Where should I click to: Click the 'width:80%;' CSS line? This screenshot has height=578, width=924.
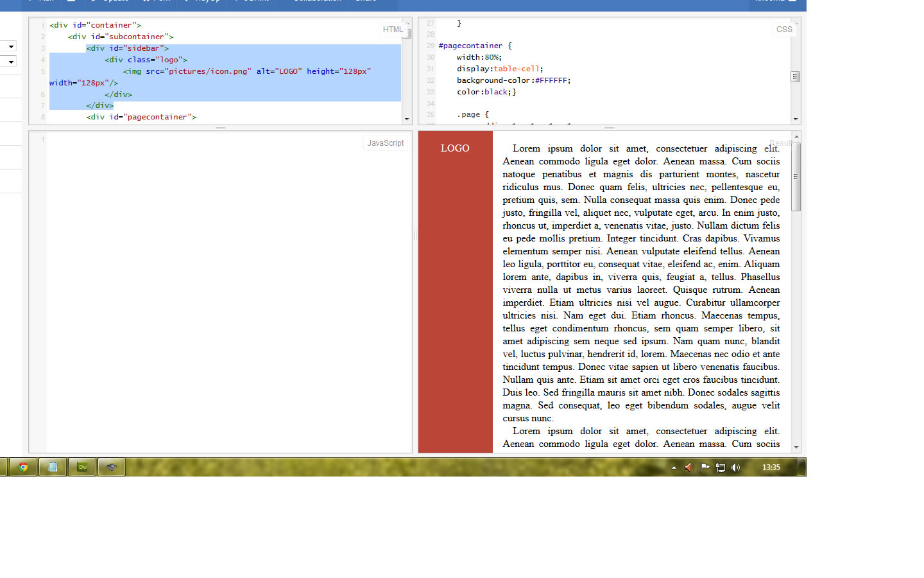click(479, 57)
